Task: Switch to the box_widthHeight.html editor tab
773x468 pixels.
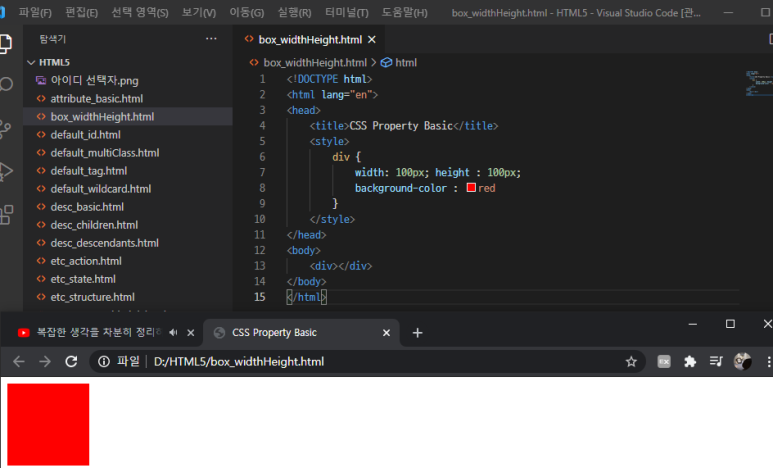Action: coord(310,39)
